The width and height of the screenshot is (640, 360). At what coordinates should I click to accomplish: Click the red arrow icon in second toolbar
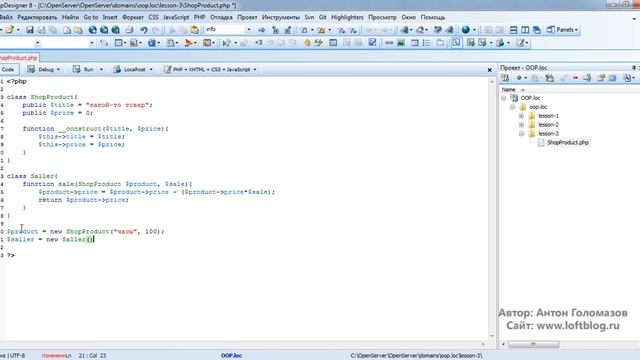coord(188,43)
